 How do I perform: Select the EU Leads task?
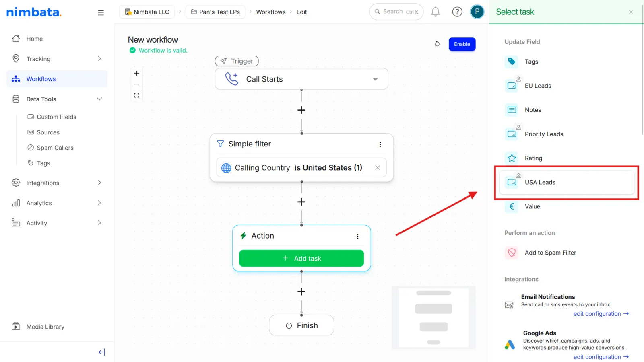tap(567, 86)
